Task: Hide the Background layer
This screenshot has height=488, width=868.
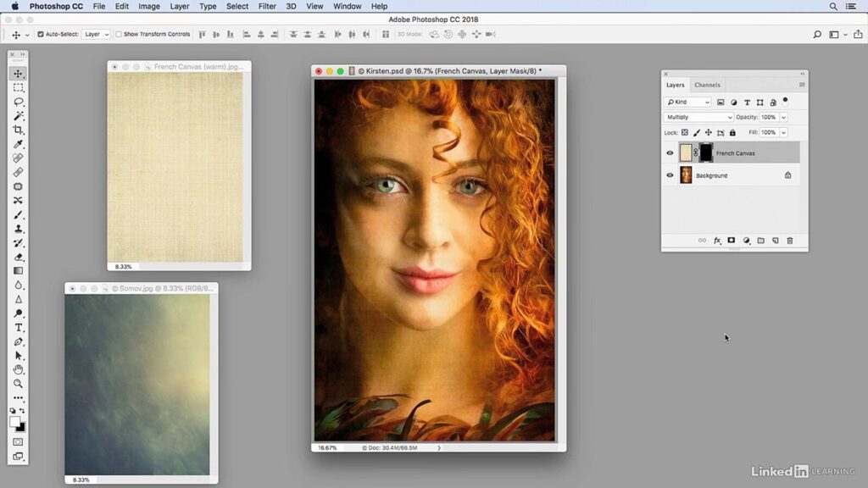Action: click(670, 175)
